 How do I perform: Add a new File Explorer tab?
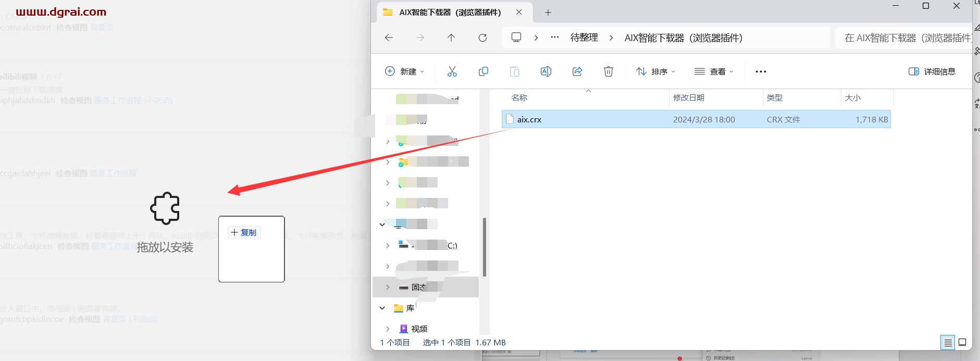point(548,13)
